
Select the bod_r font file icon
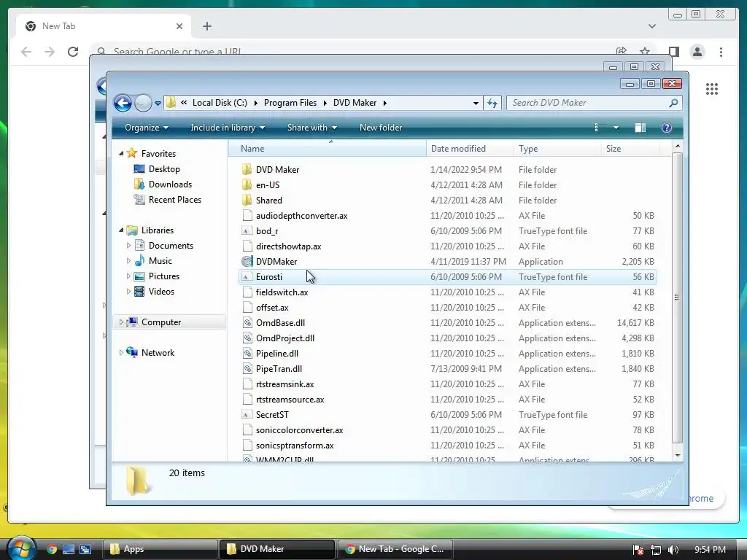click(247, 231)
